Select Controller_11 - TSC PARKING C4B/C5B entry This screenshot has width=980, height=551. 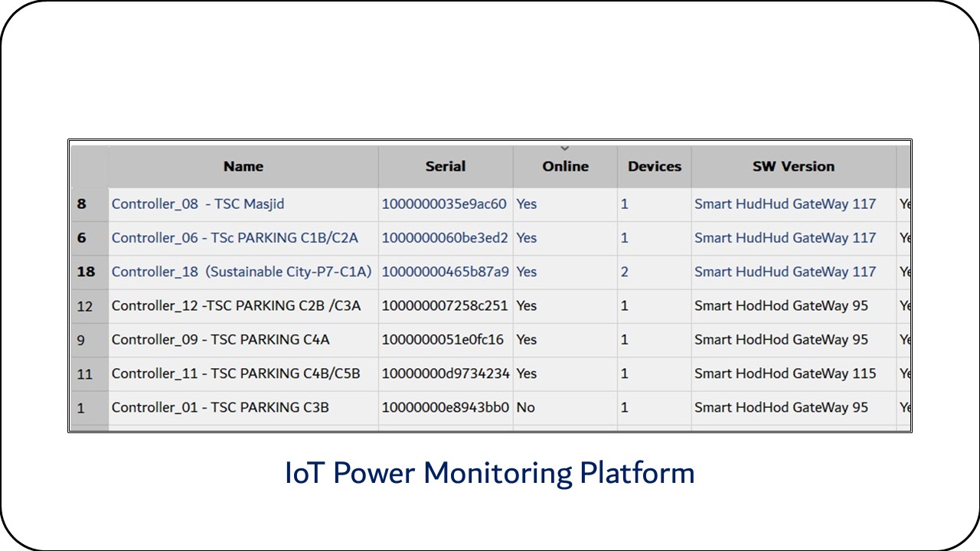click(x=236, y=373)
